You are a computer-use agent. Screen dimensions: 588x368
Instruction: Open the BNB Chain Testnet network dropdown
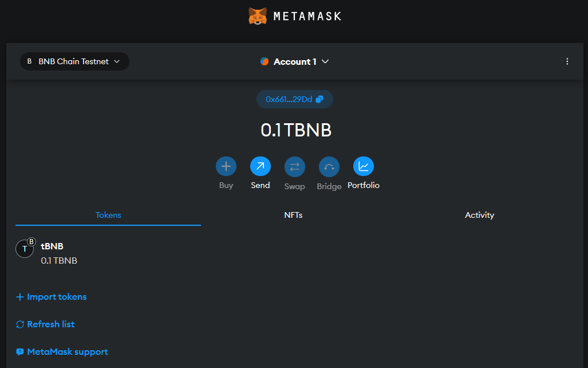[x=74, y=61]
